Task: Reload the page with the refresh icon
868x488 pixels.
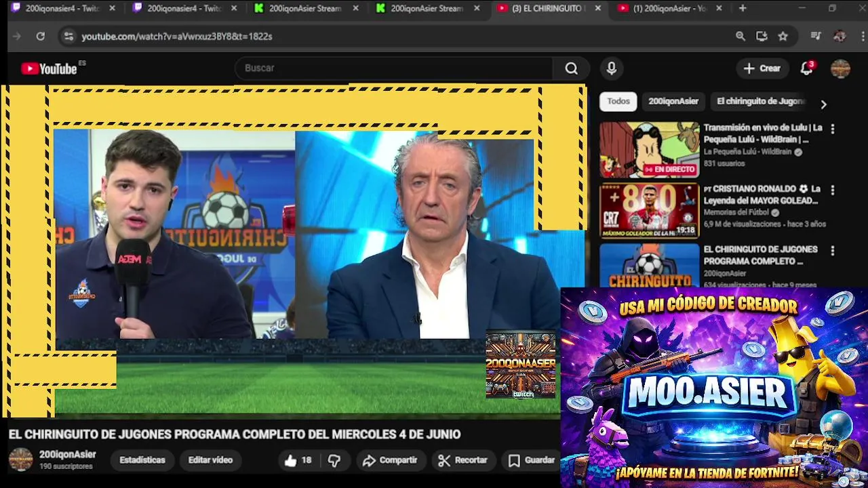Action: (41, 36)
